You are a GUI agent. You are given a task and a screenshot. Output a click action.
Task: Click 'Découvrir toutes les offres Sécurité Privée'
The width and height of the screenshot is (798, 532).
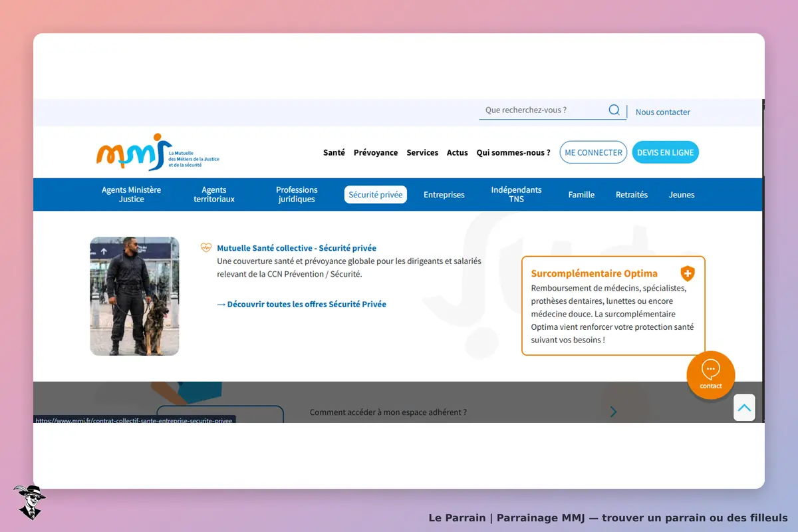click(x=301, y=304)
